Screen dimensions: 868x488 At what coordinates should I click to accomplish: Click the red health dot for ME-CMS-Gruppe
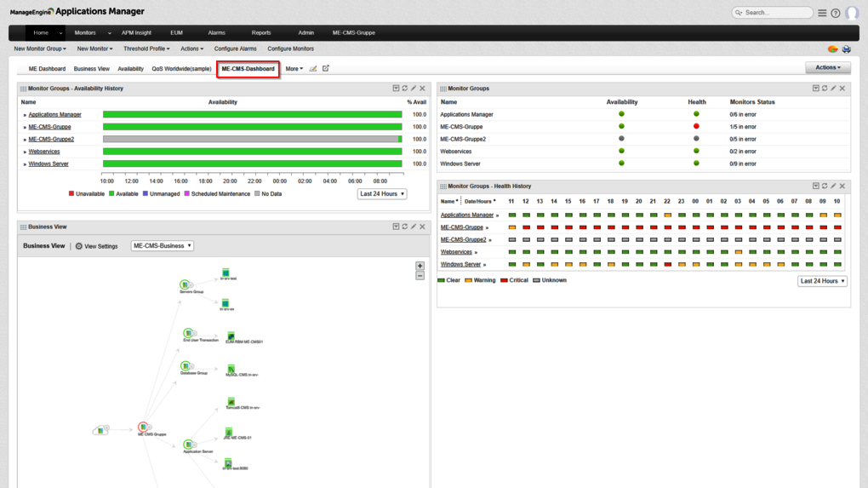pyautogui.click(x=696, y=126)
